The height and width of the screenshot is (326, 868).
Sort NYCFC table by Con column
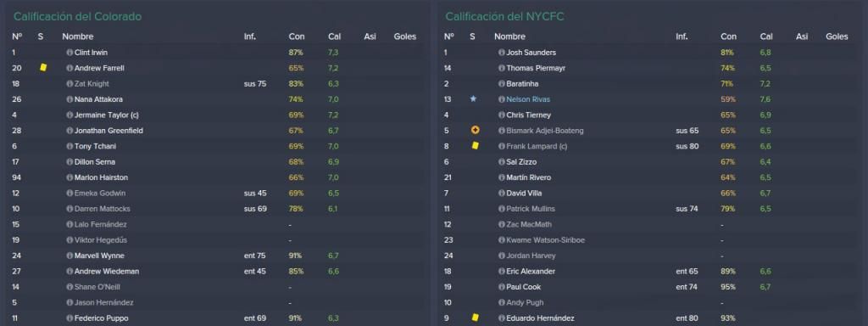728,37
